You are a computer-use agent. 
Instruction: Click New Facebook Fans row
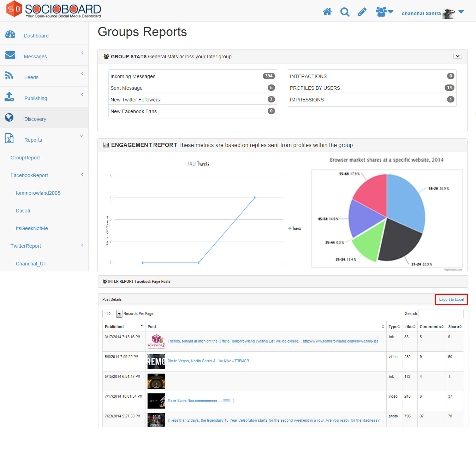coord(193,111)
